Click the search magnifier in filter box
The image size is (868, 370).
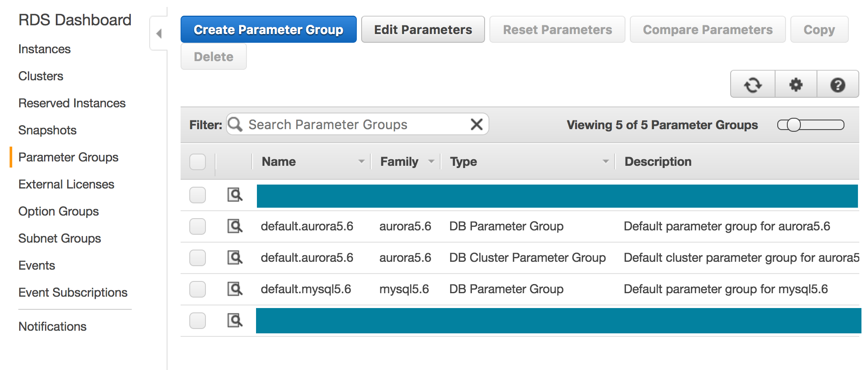click(x=235, y=124)
